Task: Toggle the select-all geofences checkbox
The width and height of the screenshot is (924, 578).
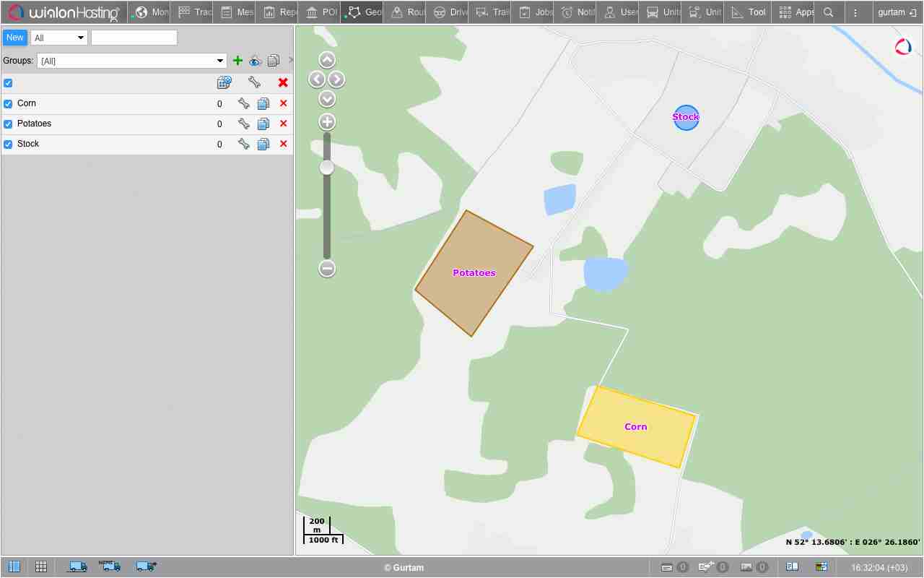Action: click(8, 83)
